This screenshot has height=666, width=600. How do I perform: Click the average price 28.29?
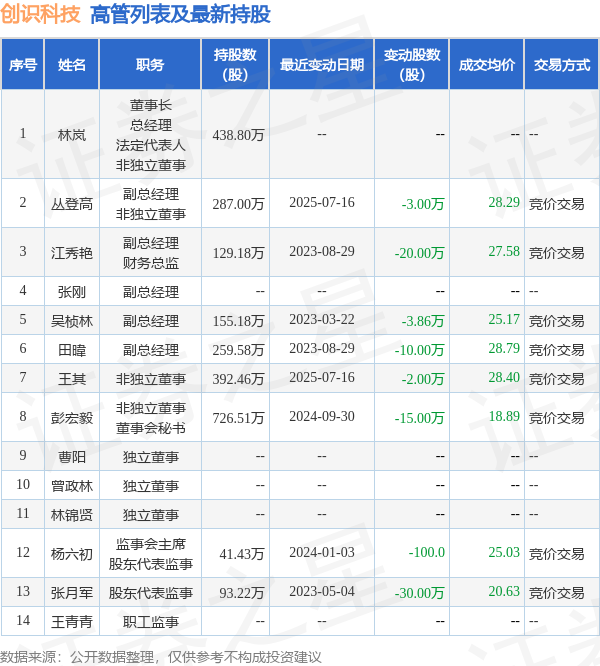504,202
